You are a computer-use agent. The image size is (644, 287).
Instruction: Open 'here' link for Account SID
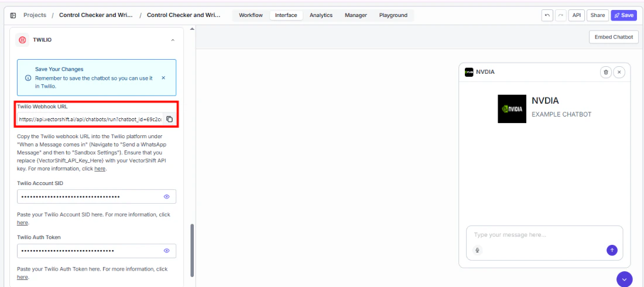tap(23, 223)
